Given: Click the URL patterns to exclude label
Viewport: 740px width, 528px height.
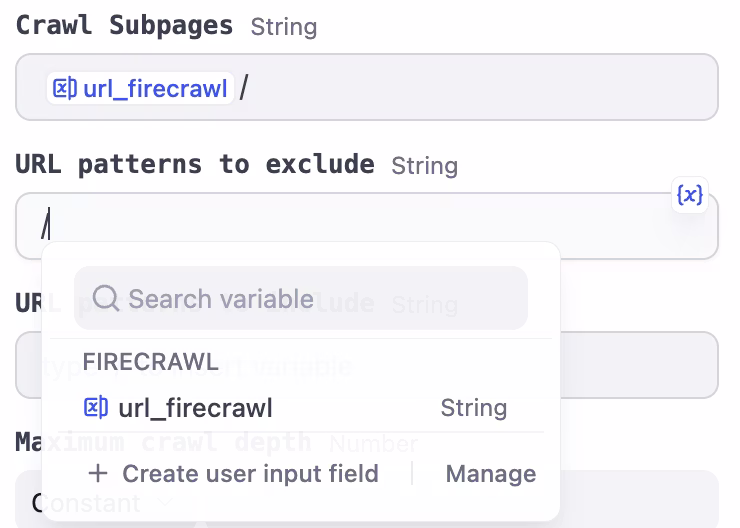Looking at the screenshot, I should (195, 164).
